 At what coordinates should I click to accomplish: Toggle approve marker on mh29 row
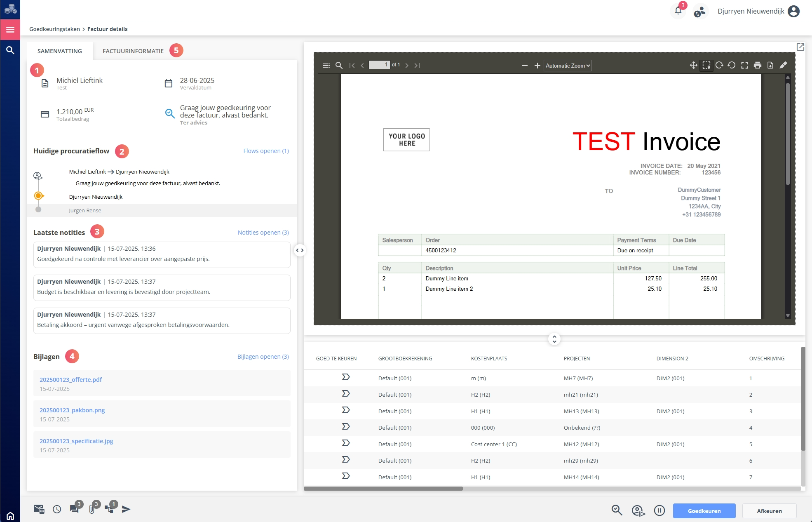coord(345,460)
